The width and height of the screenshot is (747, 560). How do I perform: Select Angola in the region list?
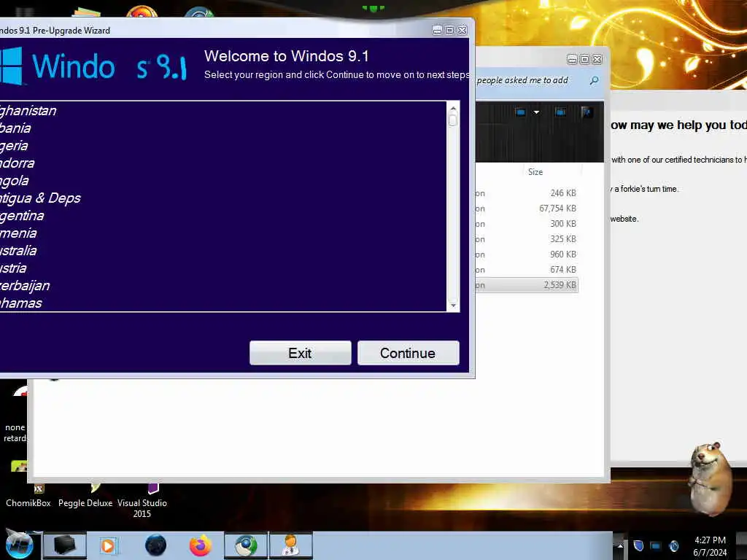click(223, 181)
